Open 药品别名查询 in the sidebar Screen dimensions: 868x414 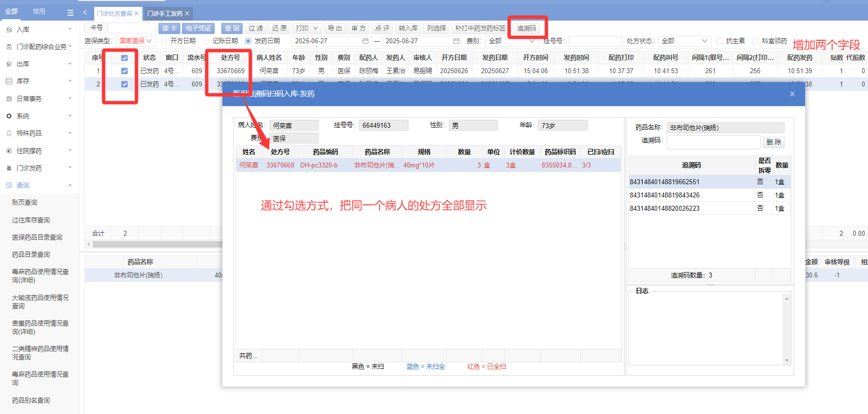[31, 400]
